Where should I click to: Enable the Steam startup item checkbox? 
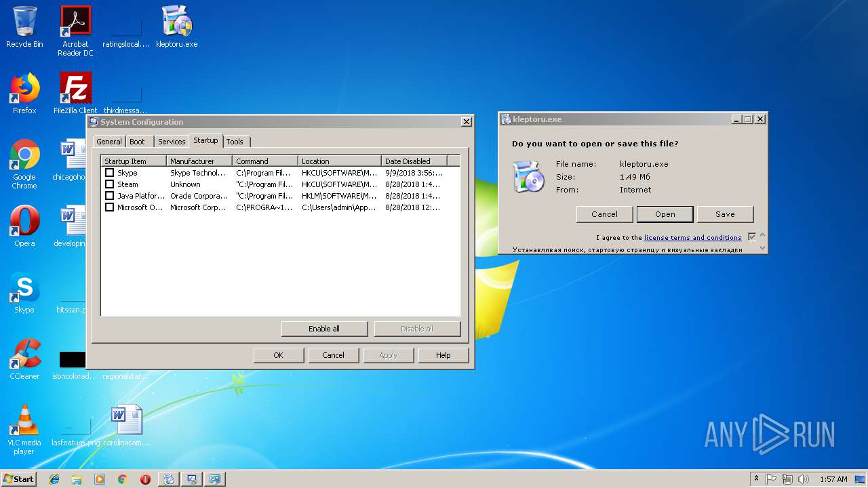point(109,184)
